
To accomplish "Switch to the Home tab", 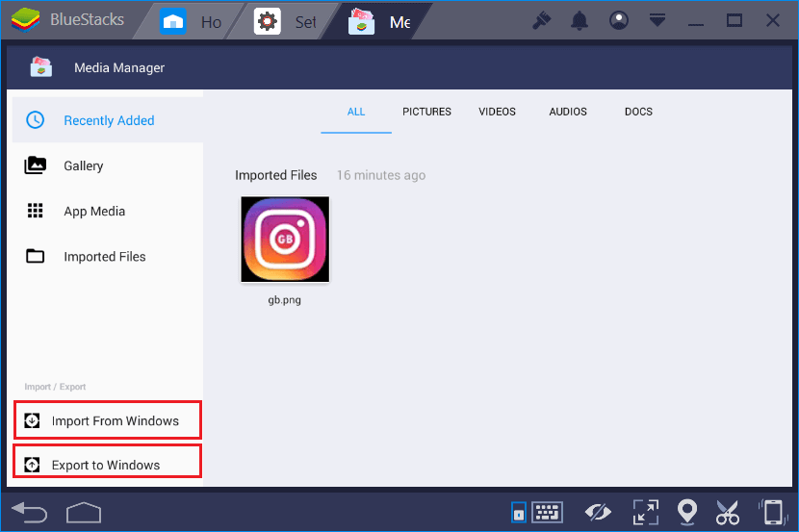I will tap(190, 22).
